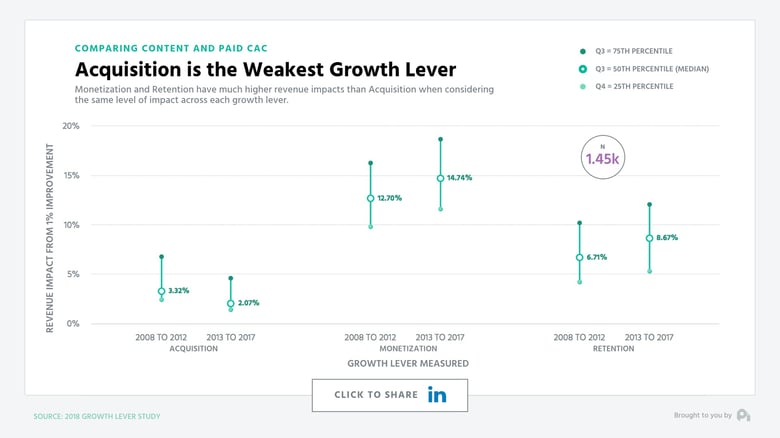Screen dimensions: 780x438
Task: Click the 'Acquisition is the Weakest Growth Lever' title
Action: (x=265, y=69)
